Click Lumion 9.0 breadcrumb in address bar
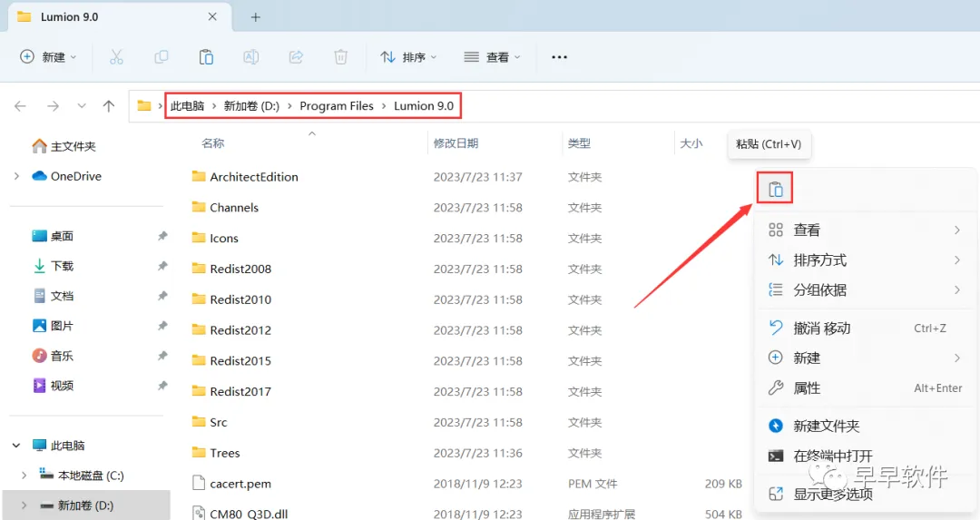The width and height of the screenshot is (980, 520). click(424, 106)
